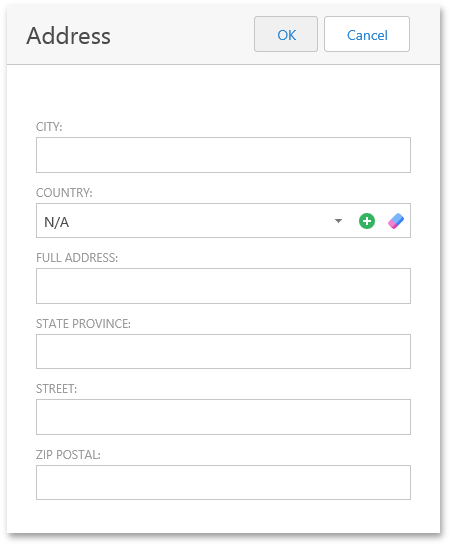The height and width of the screenshot is (548, 453).
Task: Confirm the address with OK
Action: (286, 34)
